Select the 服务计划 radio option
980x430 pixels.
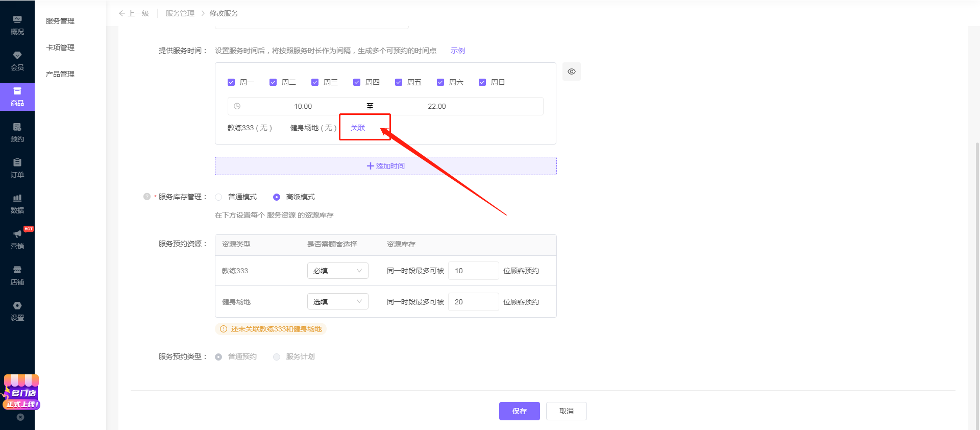pos(277,357)
